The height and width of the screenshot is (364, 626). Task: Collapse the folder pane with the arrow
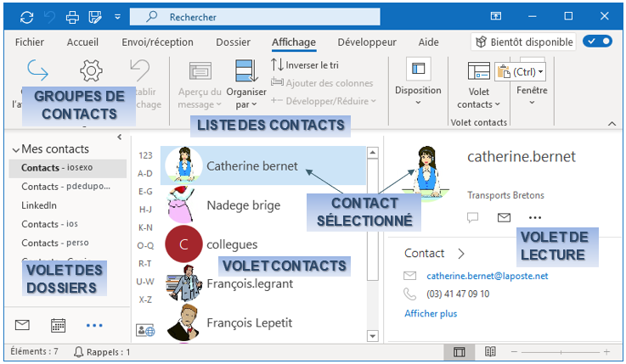coord(120,137)
